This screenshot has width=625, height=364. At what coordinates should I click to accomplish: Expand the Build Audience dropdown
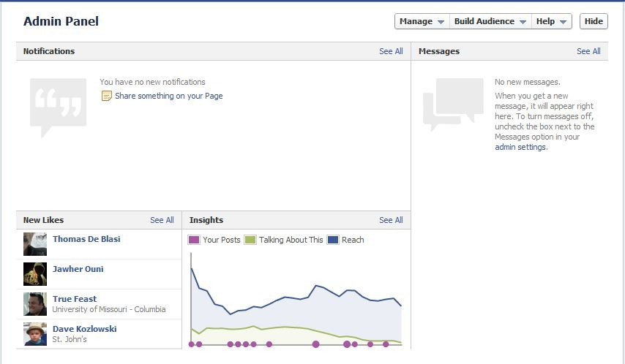(x=490, y=21)
